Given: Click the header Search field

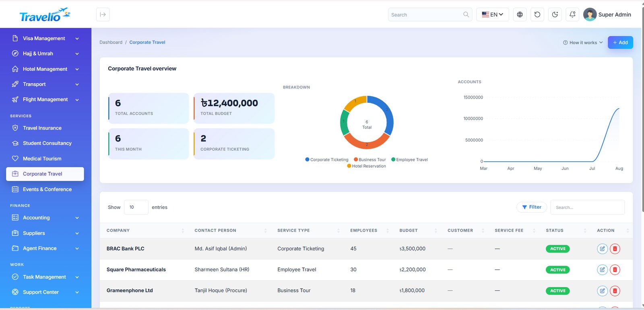Looking at the screenshot, I should click(430, 14).
